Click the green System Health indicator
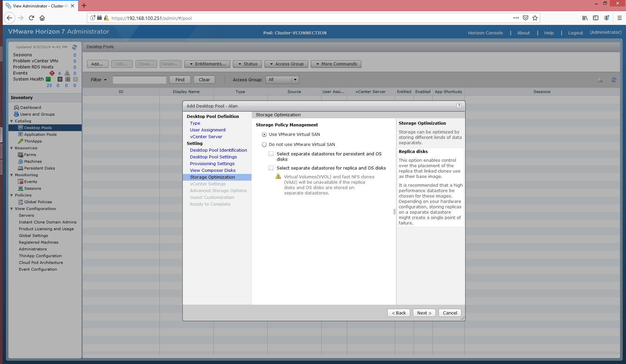The height and width of the screenshot is (364, 626). pyautogui.click(x=48, y=79)
